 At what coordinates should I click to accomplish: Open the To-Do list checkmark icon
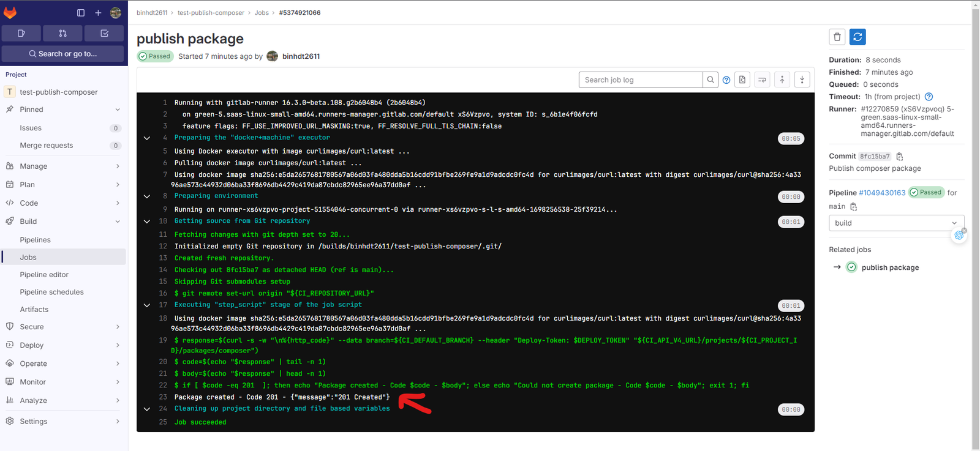pyautogui.click(x=104, y=33)
